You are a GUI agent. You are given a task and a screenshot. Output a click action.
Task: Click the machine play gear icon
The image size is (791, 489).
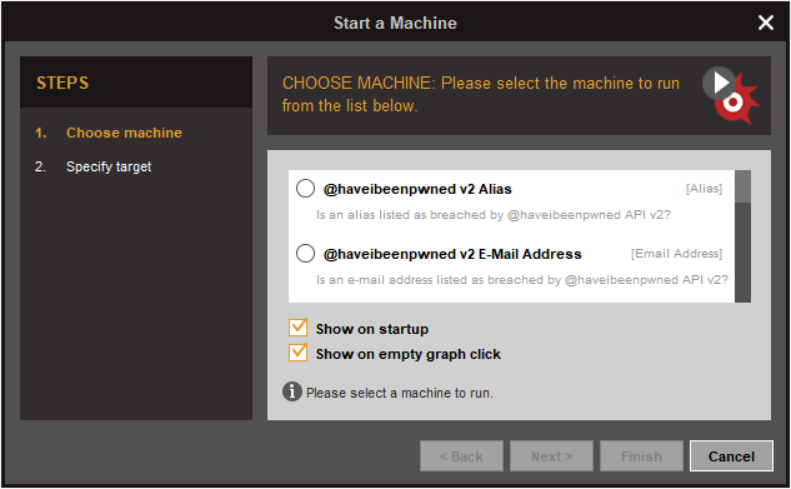coord(730,95)
